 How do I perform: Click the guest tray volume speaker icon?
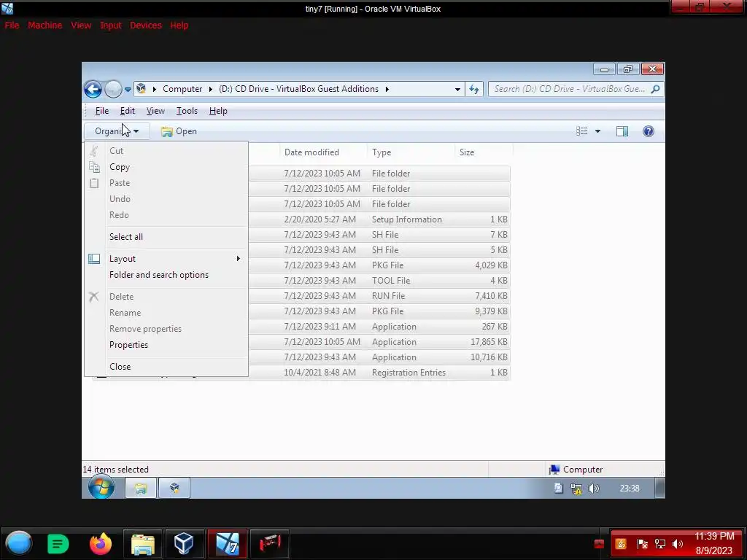(x=594, y=488)
